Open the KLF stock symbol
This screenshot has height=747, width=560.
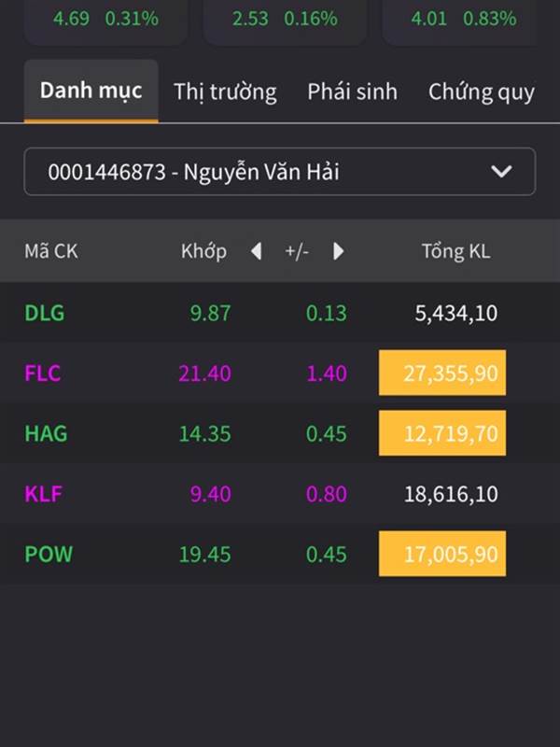[44, 494]
